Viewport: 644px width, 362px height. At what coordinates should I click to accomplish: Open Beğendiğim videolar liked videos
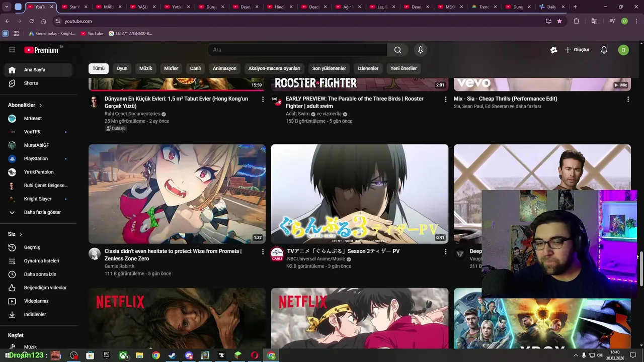click(x=38, y=288)
